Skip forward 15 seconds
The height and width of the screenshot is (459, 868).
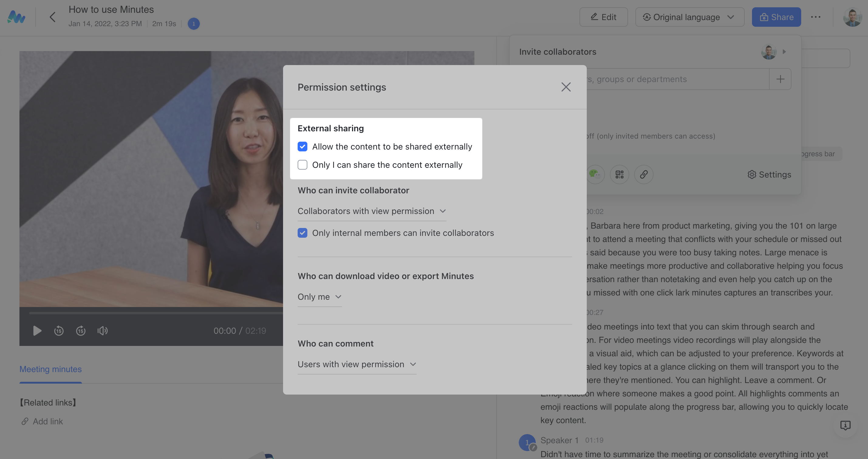(x=80, y=330)
